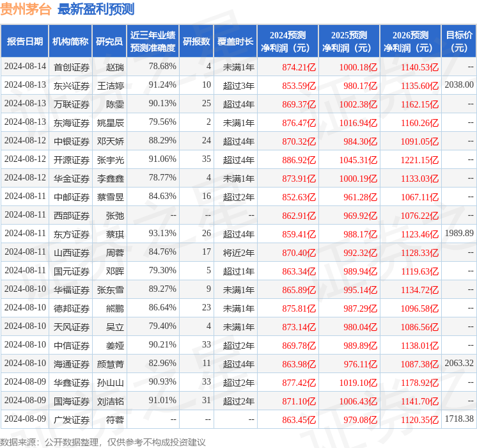Select the 广发证券 institution cell
Image resolution: width=477 pixels, height=448 pixels.
[72, 420]
